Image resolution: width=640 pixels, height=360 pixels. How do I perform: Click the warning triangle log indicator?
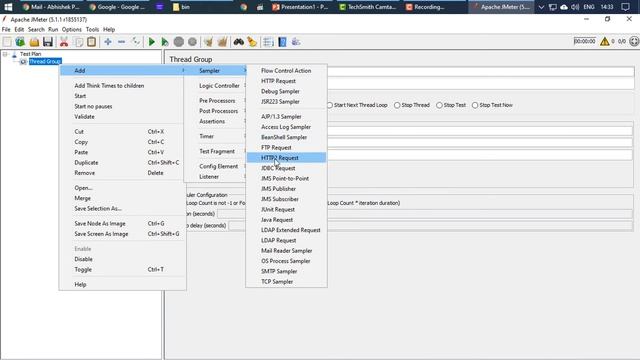pyautogui.click(x=604, y=41)
